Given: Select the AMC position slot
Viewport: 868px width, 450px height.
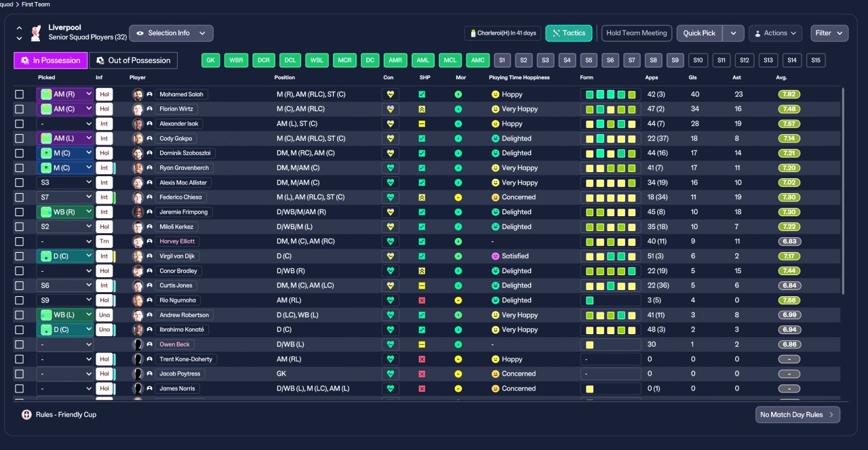Looking at the screenshot, I should tap(477, 60).
